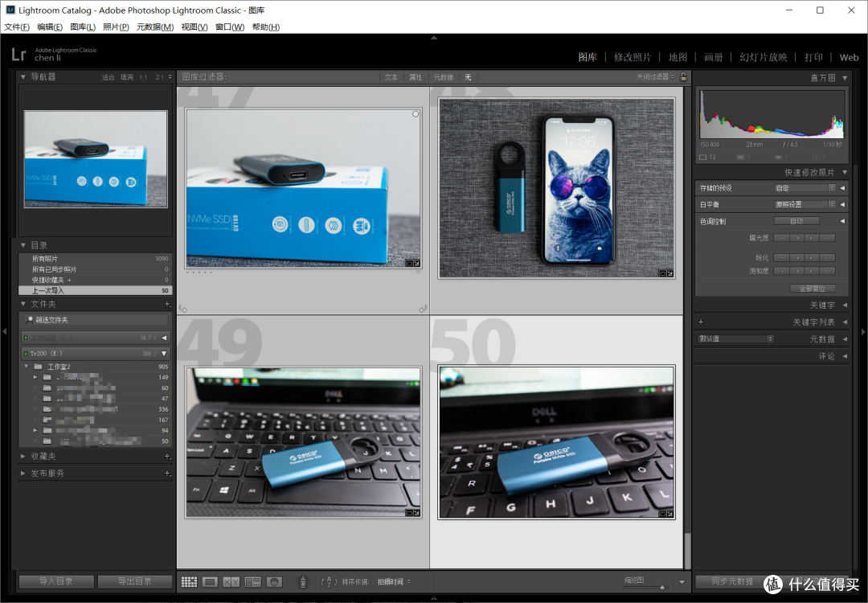
Task: Select 元数据 filter option
Action: point(444,77)
